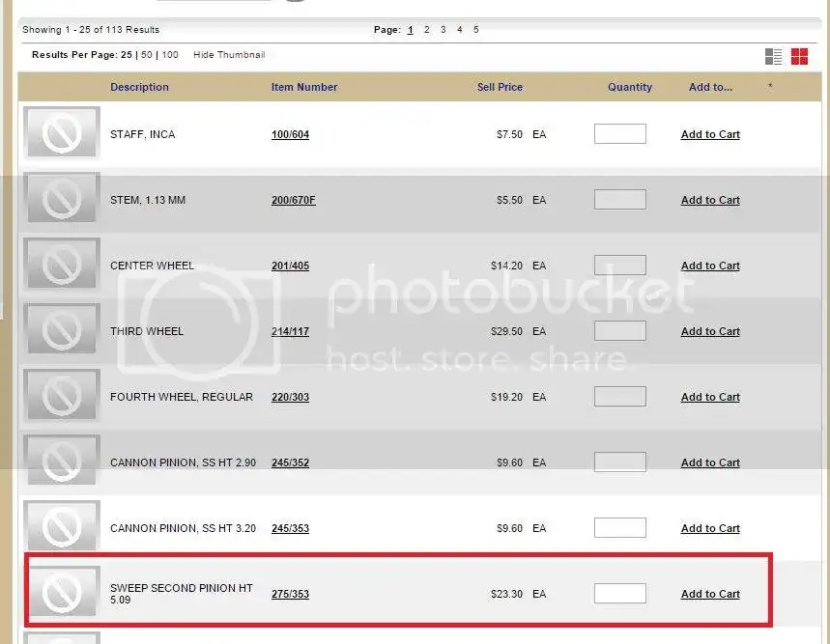Open thumbnail for CANNON PINION SS HT 2.90

point(62,461)
